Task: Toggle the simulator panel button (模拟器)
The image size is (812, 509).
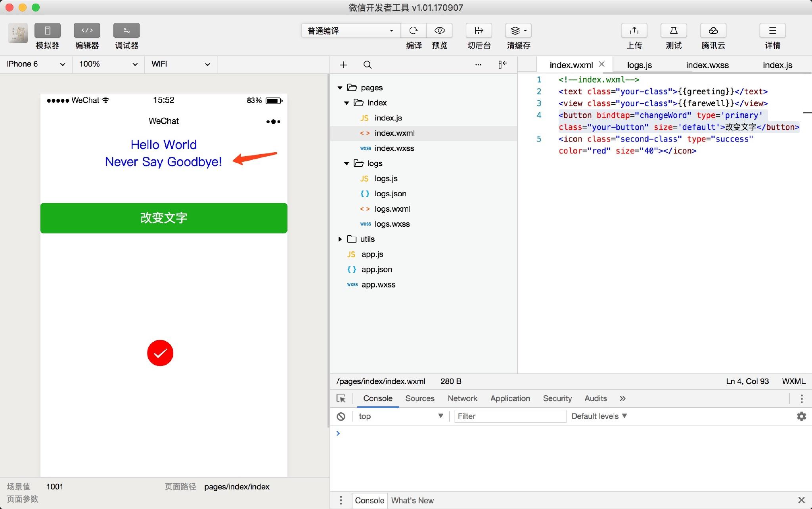Action: (47, 31)
